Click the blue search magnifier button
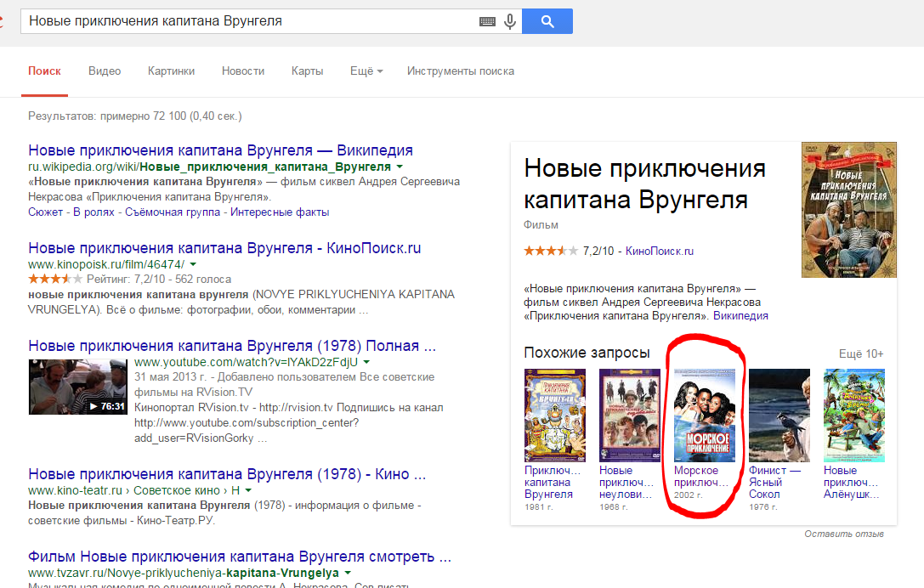This screenshot has height=588, width=924. click(x=547, y=21)
